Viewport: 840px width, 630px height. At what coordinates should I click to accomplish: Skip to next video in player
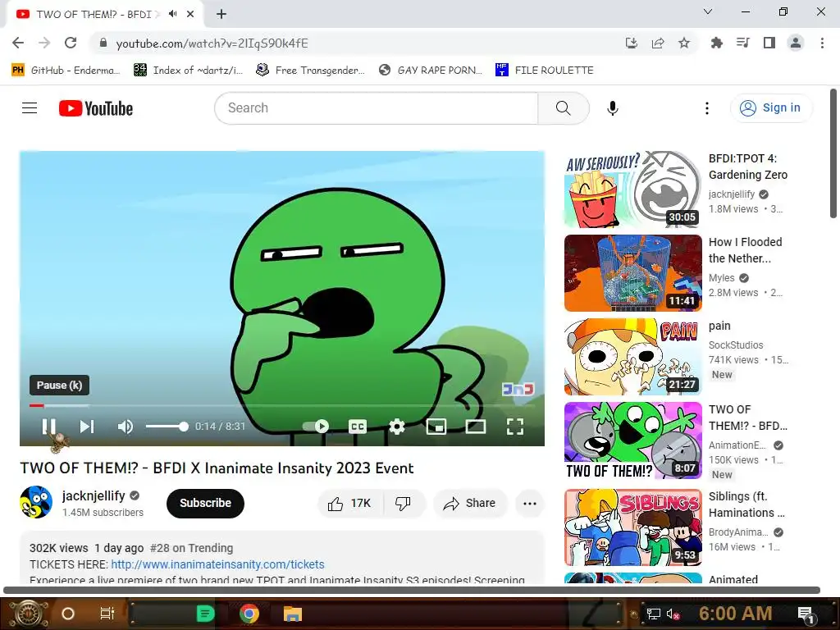(x=87, y=427)
